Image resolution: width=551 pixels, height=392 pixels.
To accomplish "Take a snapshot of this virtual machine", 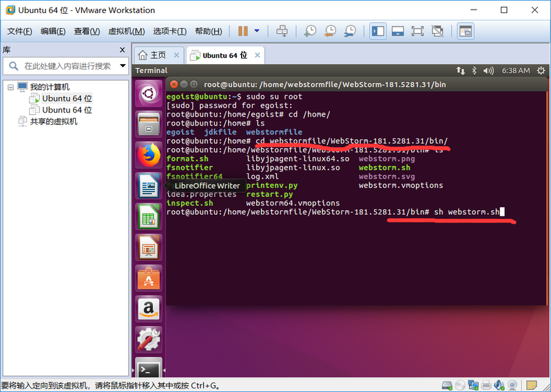I will click(x=310, y=31).
